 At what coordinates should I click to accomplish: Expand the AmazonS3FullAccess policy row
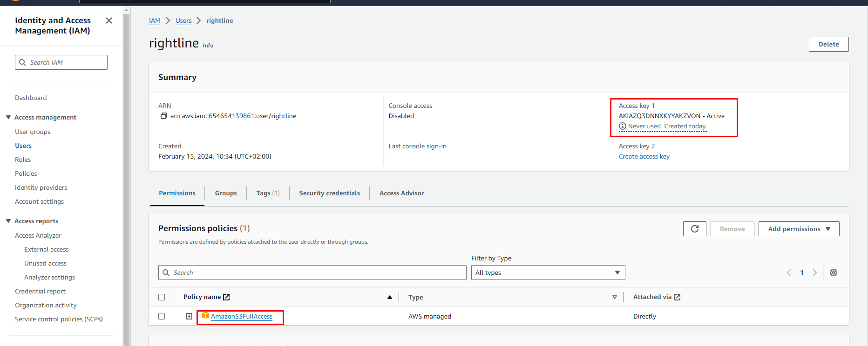click(x=189, y=316)
